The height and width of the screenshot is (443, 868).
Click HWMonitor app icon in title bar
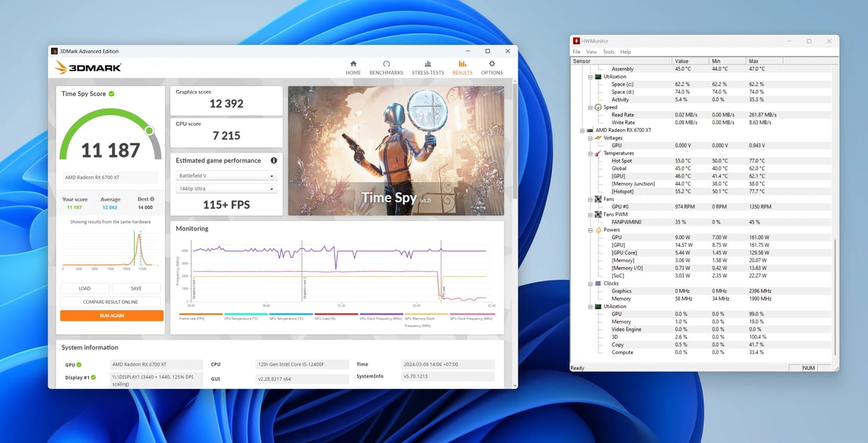click(x=577, y=41)
